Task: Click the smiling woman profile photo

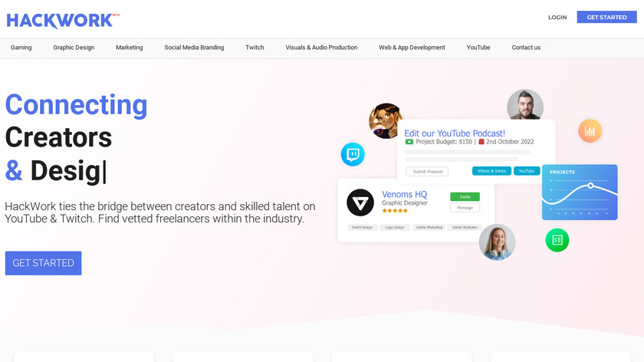Action: 497,242
